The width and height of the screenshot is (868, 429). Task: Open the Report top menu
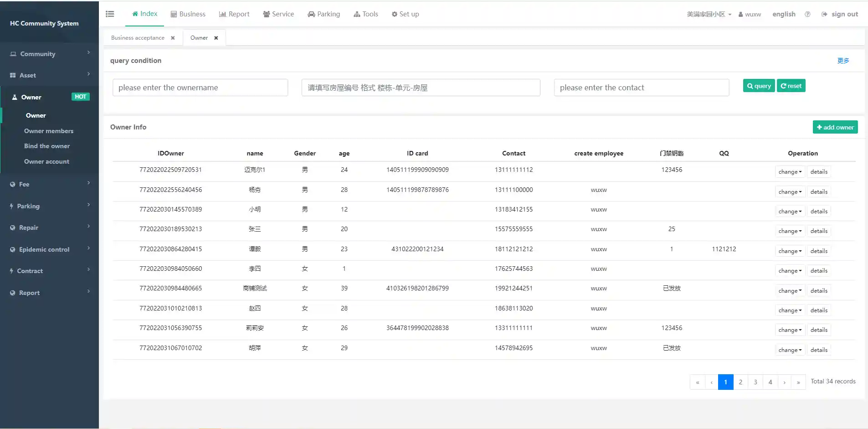[234, 14]
